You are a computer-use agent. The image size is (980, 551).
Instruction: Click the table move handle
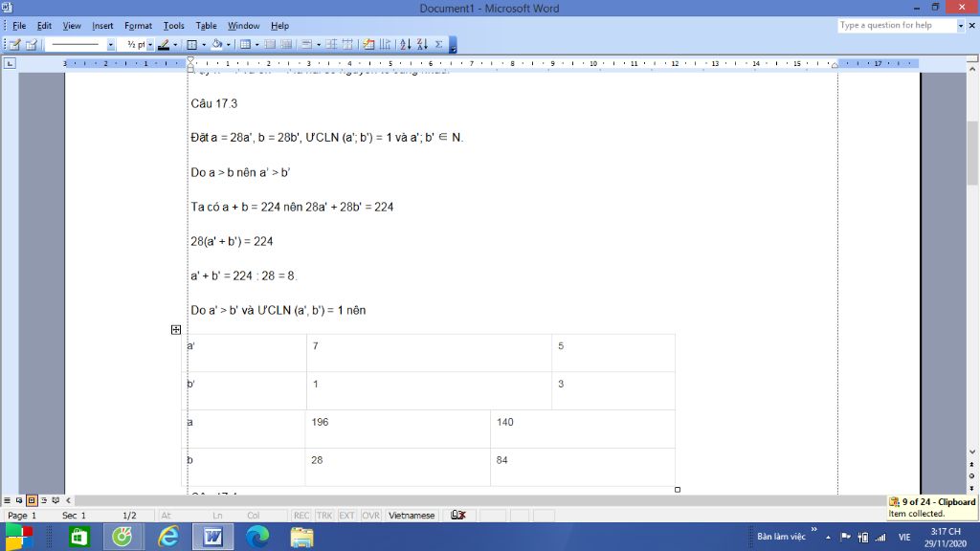coord(176,330)
